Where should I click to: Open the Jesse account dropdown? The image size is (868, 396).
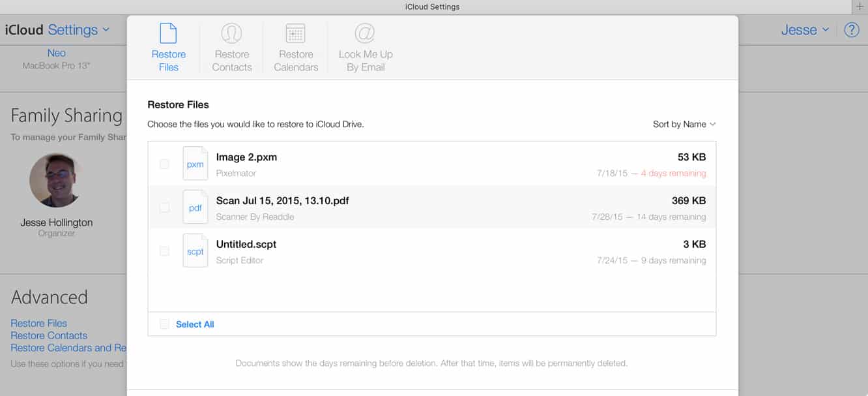805,30
